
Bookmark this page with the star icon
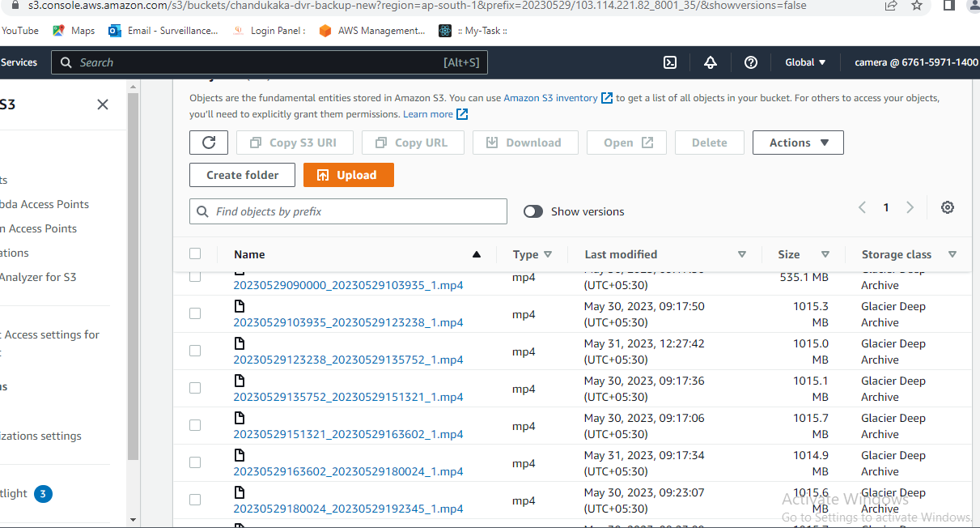[917, 6]
